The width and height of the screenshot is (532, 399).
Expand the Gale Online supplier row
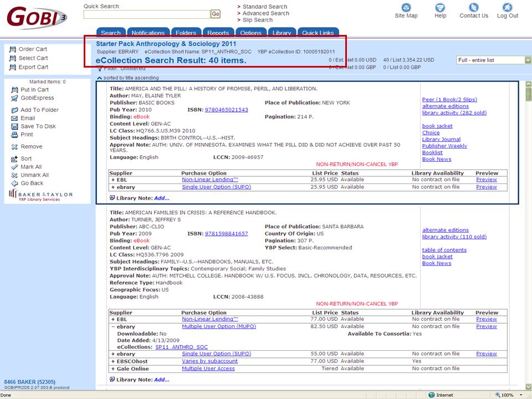pyautogui.click(x=113, y=369)
